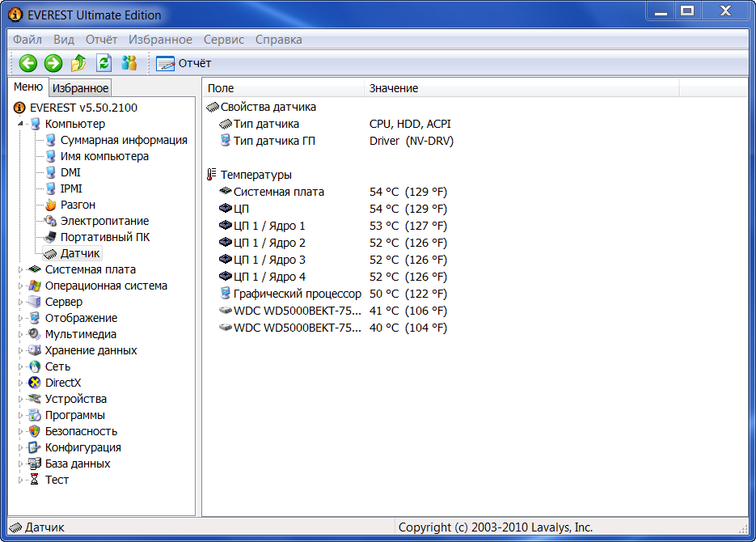Click the Устройства icon in tree

tap(35, 399)
